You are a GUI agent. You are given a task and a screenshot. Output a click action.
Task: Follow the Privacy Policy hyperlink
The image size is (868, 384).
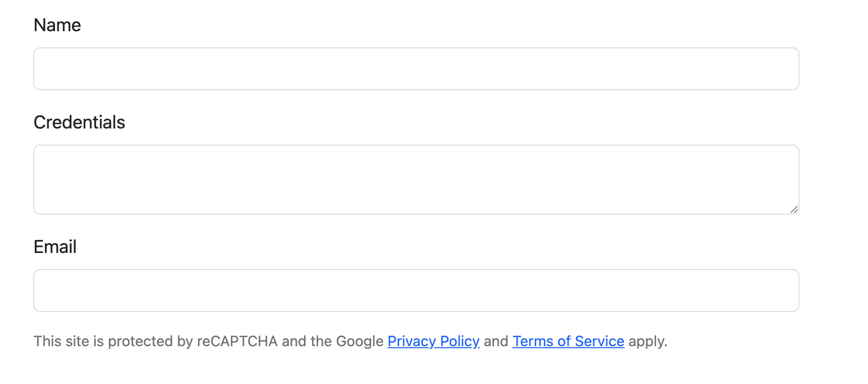tap(433, 341)
